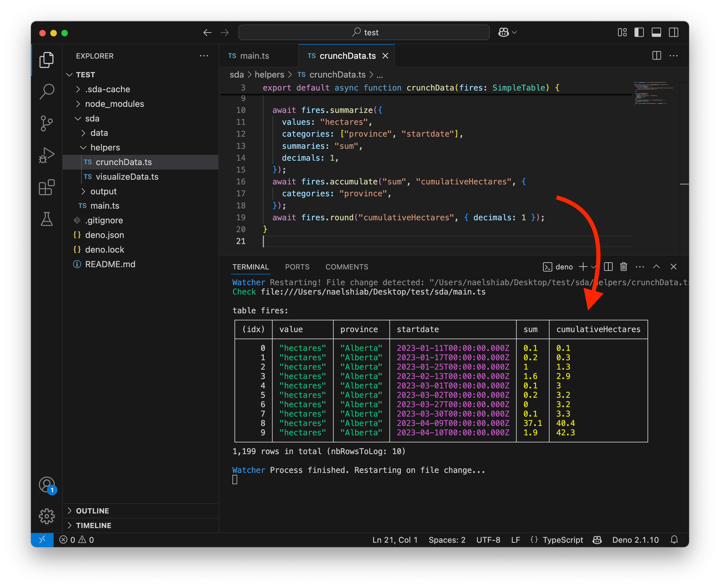Open visualizeData.ts in the explorer
720x588 pixels.
[141, 177]
